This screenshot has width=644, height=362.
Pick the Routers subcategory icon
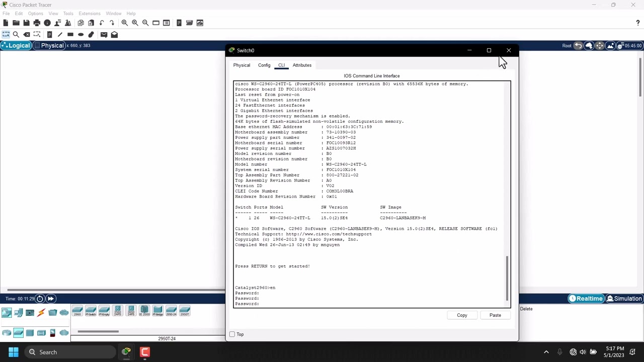tap(7, 333)
